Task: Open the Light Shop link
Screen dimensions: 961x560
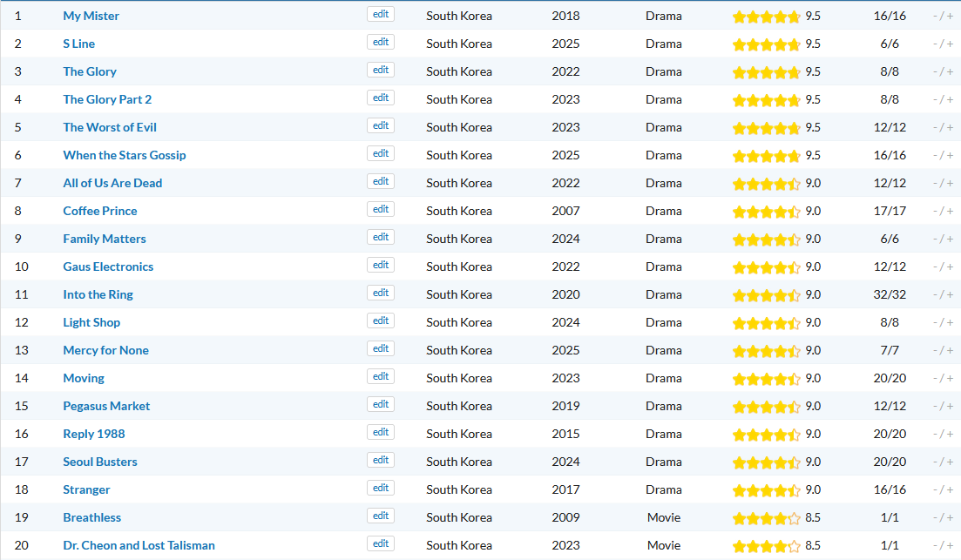Action: pos(91,322)
